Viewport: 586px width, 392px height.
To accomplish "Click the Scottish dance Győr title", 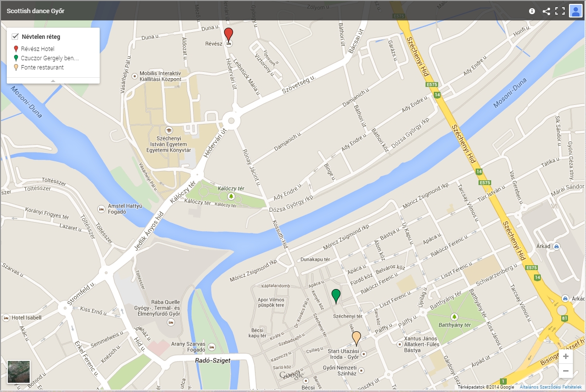I will point(36,11).
